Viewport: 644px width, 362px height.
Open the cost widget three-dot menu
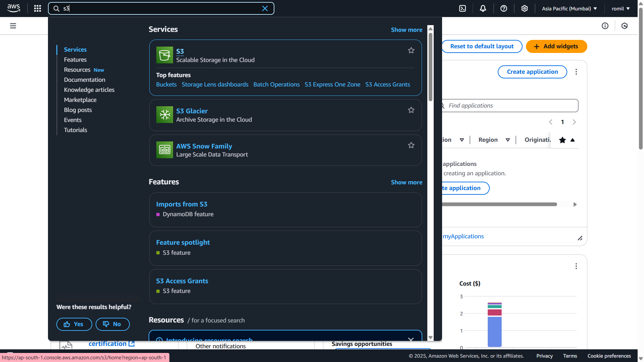pyautogui.click(x=576, y=266)
